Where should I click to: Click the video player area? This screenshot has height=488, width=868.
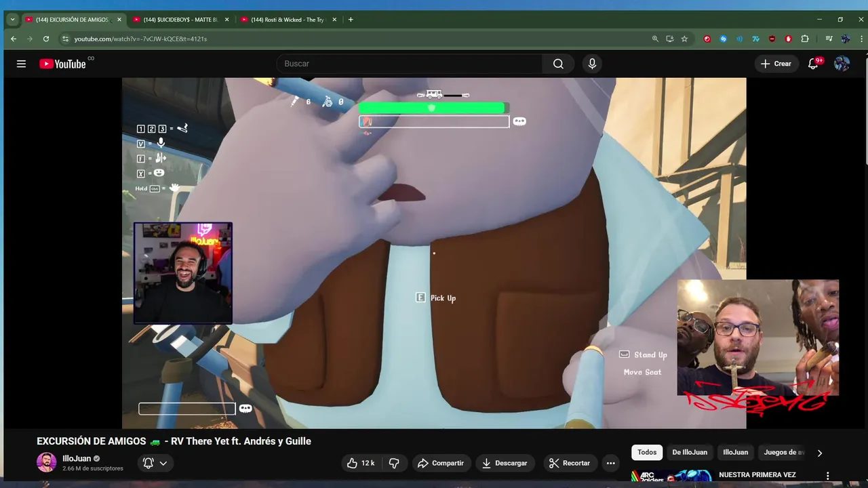point(434,253)
